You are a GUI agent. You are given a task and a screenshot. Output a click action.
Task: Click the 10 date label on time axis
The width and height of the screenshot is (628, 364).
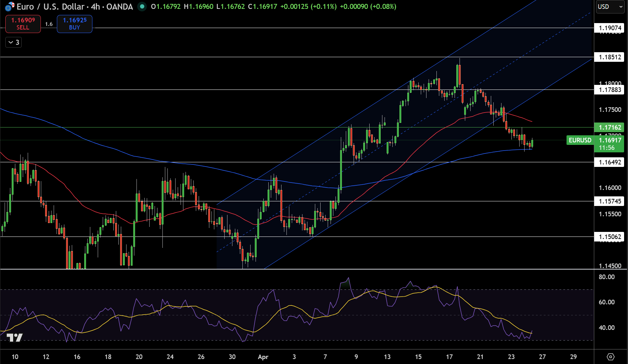pos(15,357)
